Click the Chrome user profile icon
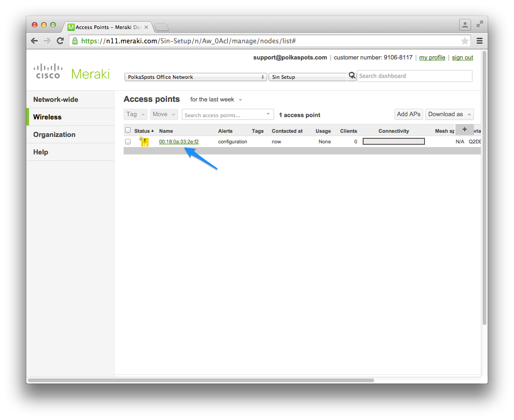Screen dimensions: 514x420 point(465,25)
